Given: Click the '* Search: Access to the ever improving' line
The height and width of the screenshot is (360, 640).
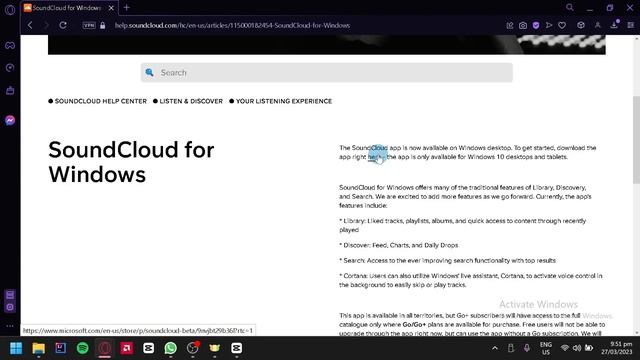Looking at the screenshot, I should (x=447, y=260).
